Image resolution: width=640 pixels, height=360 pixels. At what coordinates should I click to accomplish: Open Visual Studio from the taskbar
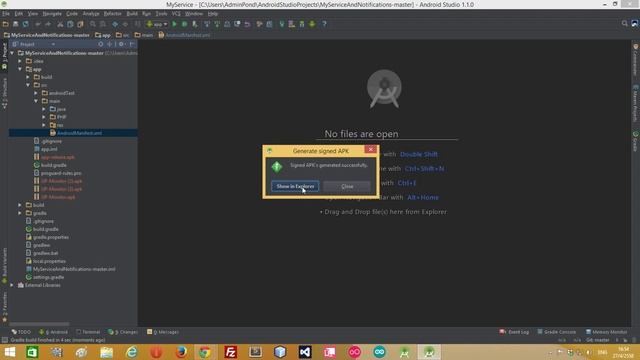(x=305, y=352)
